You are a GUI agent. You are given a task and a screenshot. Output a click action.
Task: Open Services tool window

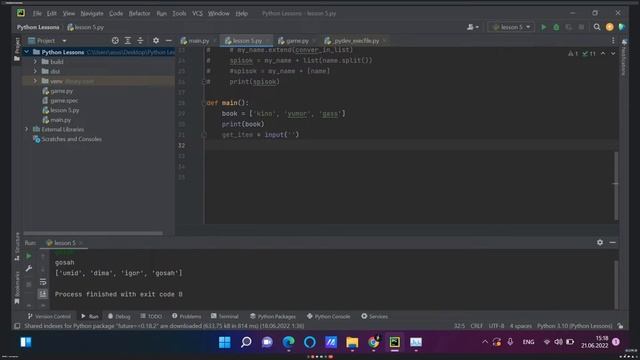point(374,316)
